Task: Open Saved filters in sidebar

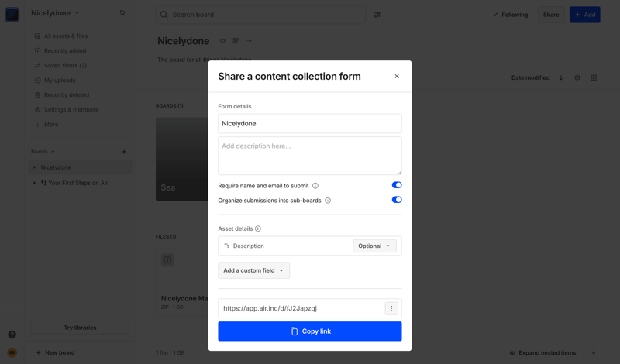Action: 65,66
